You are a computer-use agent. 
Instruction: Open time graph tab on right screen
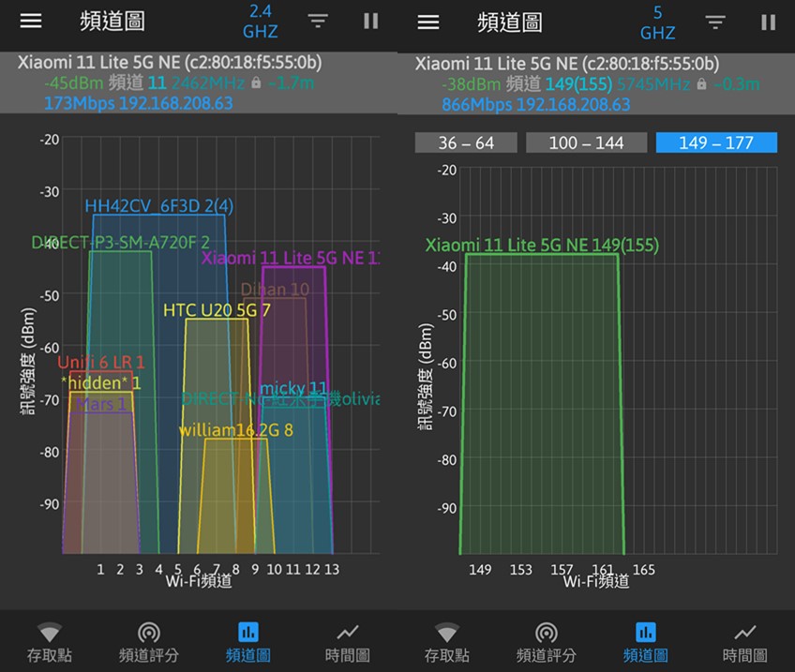point(744,642)
